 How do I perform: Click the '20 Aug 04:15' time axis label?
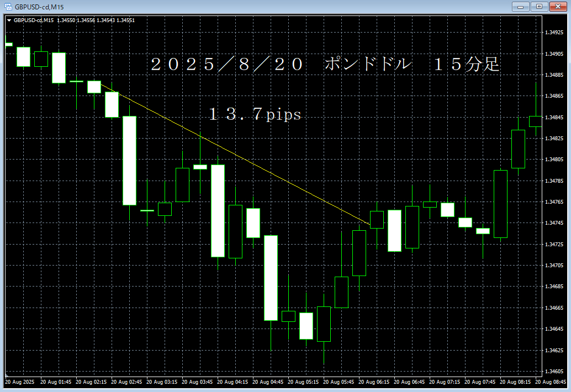232,382
